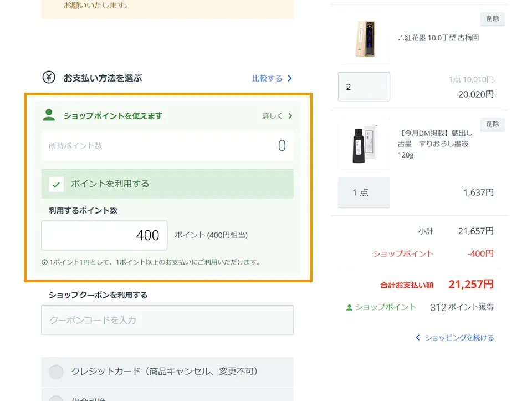Delete the 紅花墨 10.0丁型 item

[492, 19]
